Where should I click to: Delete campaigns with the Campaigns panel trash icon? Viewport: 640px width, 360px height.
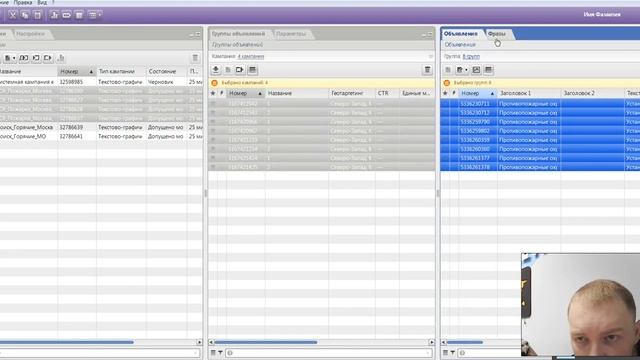[x=195, y=58]
